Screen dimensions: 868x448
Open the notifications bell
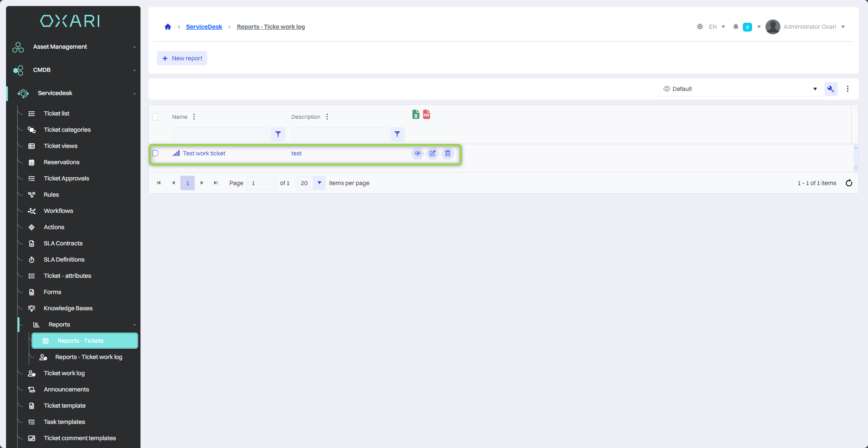(735, 27)
